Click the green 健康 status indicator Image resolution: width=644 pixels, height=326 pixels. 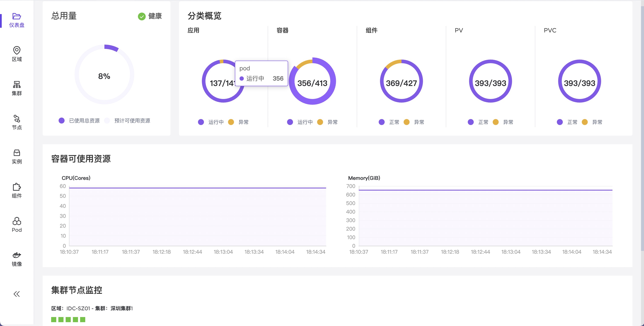(142, 16)
